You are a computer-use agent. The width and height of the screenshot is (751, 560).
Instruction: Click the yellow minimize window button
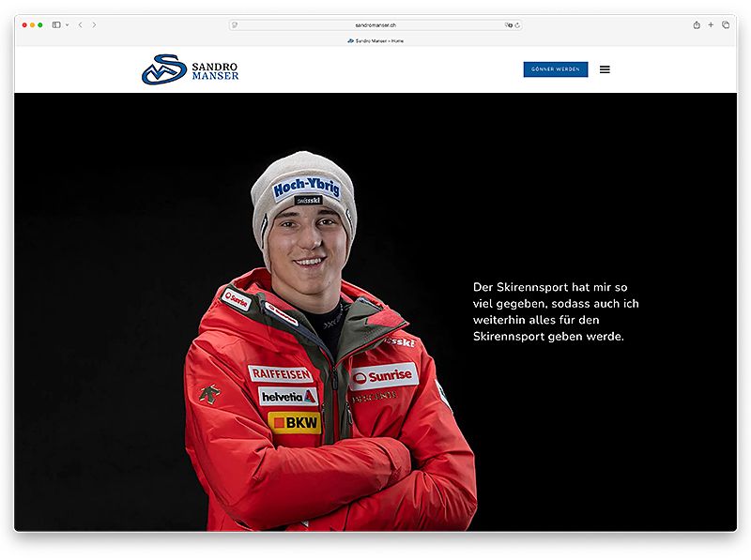tap(32, 25)
